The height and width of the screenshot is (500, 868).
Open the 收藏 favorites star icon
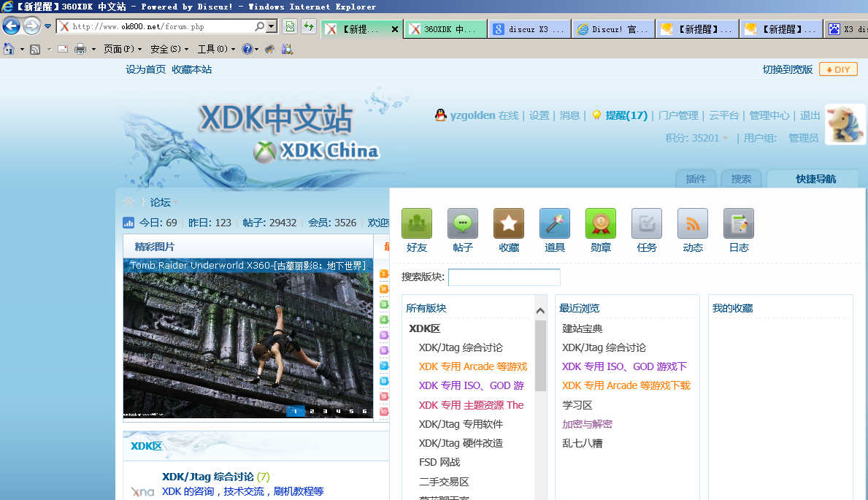click(x=508, y=223)
